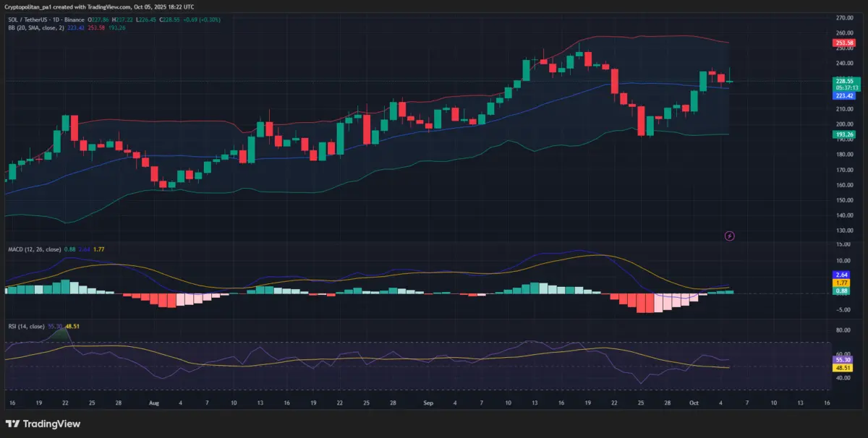Click the green 228.55 current price label
This screenshot has height=438, width=868.
844,81
